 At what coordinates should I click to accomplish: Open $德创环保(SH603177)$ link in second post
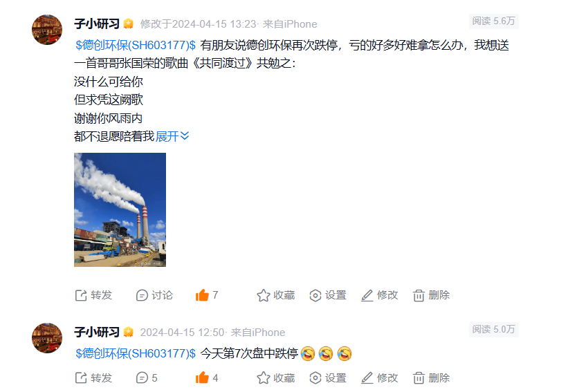pyautogui.click(x=136, y=353)
